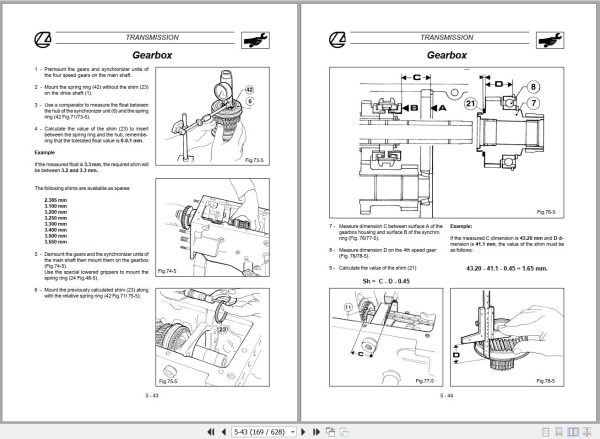Click the shim size '3.550 mm' in the list

[x=56, y=242]
